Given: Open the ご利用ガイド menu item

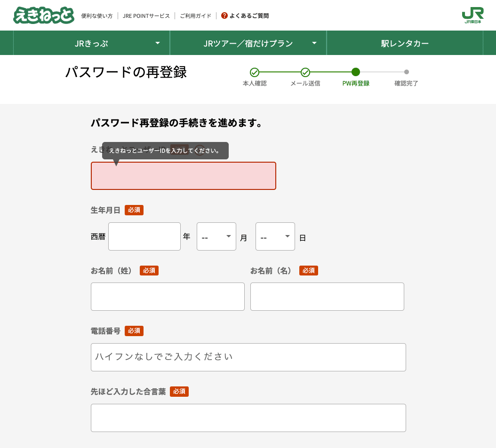Looking at the screenshot, I should coord(195,15).
